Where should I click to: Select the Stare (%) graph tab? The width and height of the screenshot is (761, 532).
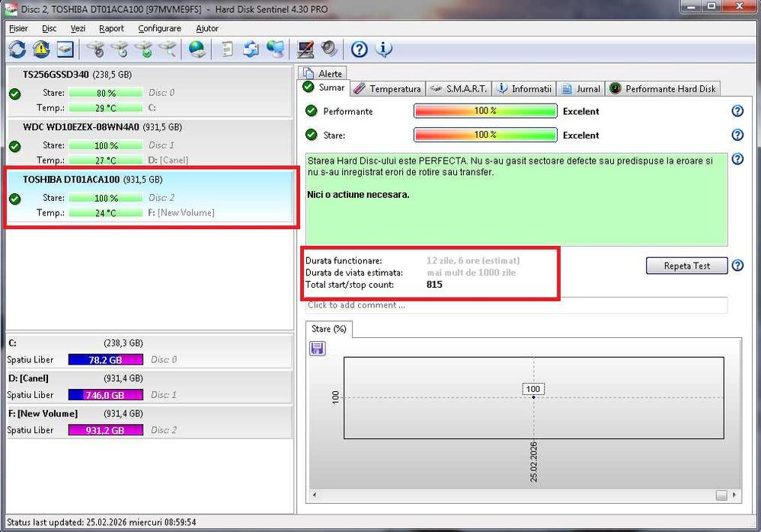click(329, 329)
